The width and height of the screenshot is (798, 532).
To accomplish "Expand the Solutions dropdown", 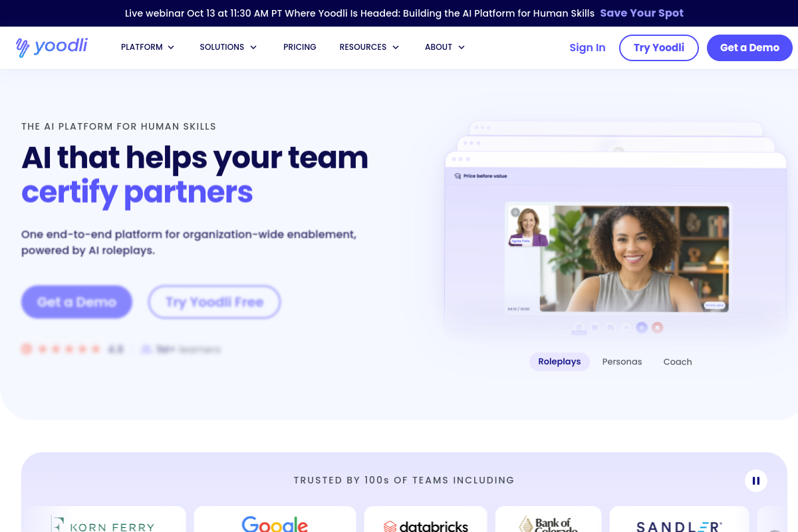I will 228,47.
